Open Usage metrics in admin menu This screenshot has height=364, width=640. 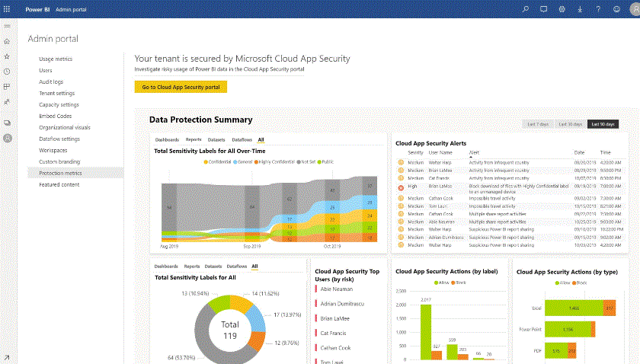56,59
